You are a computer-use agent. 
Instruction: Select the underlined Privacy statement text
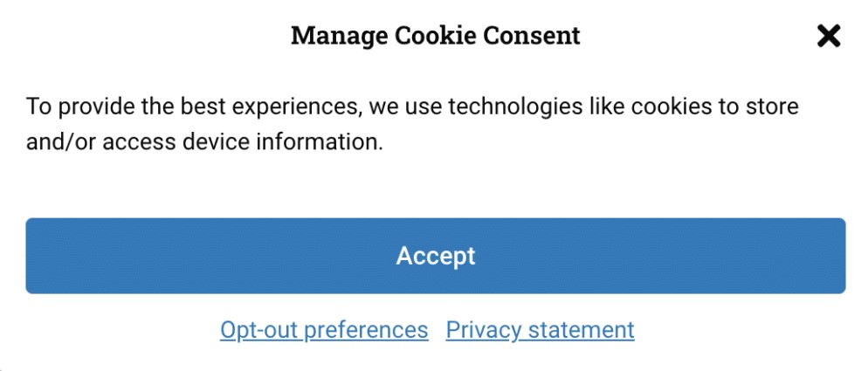pos(540,330)
